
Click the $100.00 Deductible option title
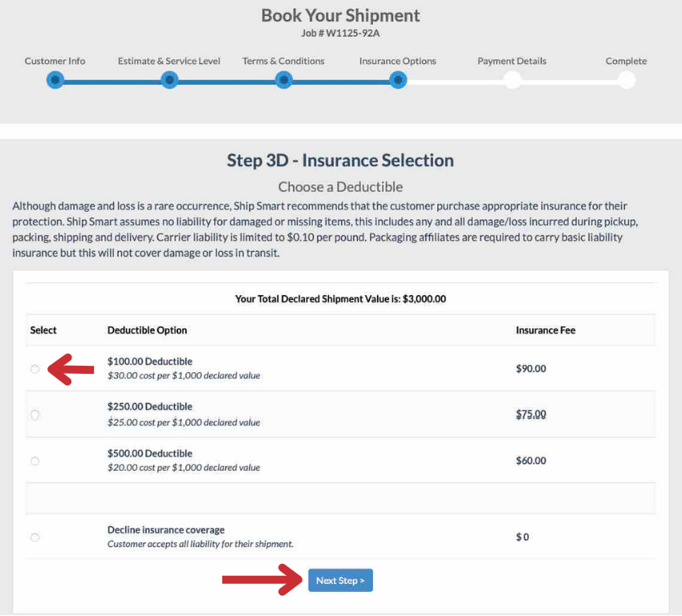point(150,362)
